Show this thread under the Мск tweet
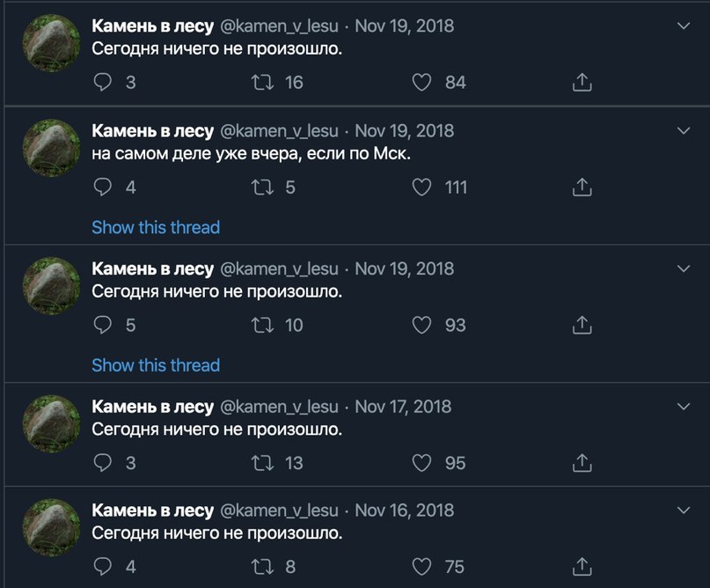 156,227
